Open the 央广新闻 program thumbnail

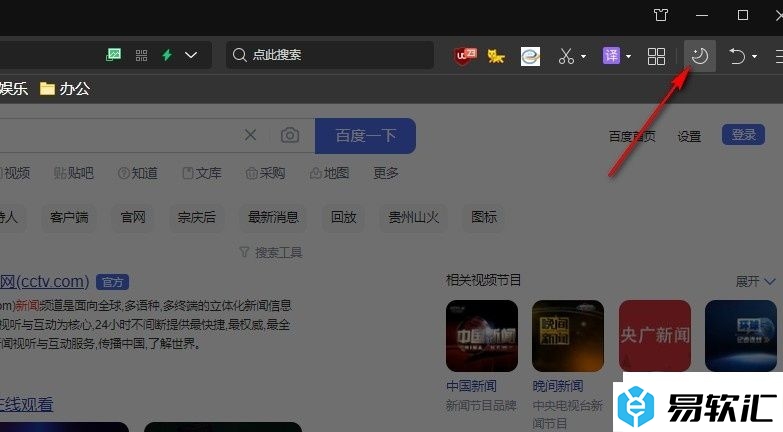(655, 336)
